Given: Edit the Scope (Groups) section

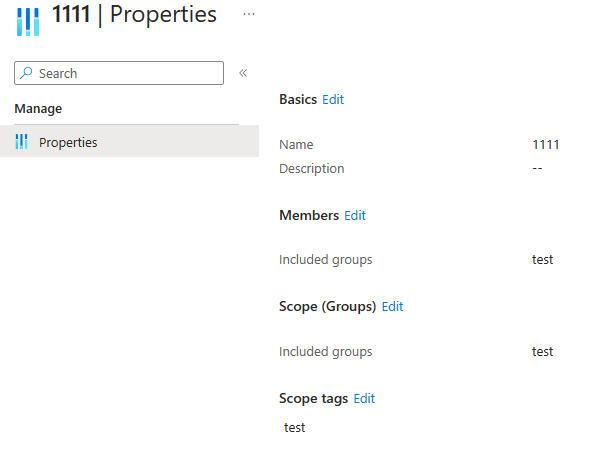Looking at the screenshot, I should (392, 306).
